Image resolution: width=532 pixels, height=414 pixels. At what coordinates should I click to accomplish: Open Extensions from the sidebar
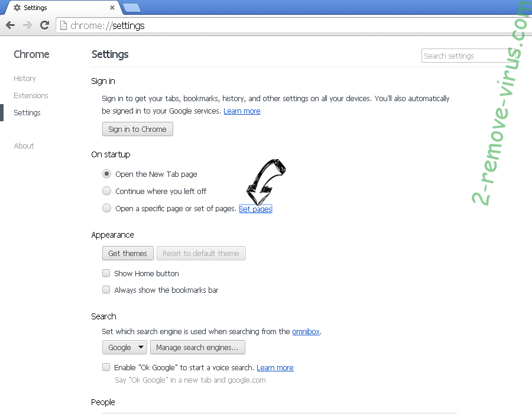point(31,95)
